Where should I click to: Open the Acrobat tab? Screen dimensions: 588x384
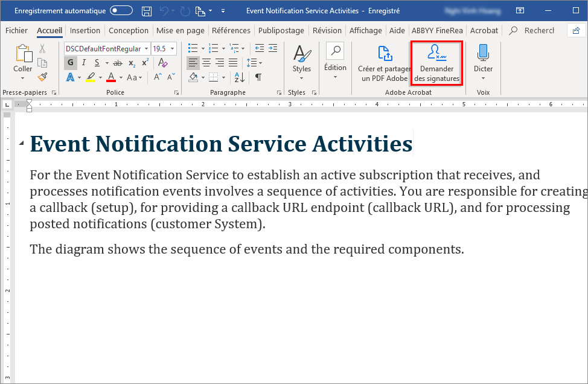(484, 30)
